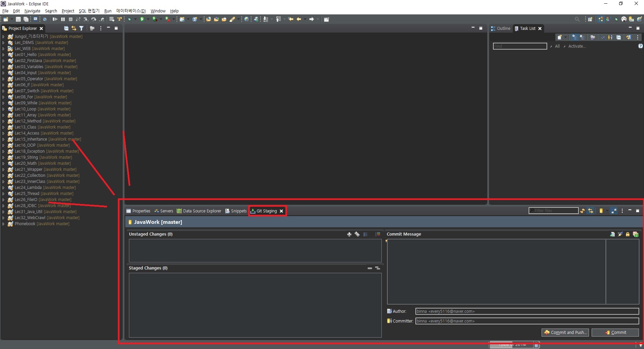Image resolution: width=644 pixels, height=349 pixels.
Task: Switch to the Outline tab
Action: (500, 28)
